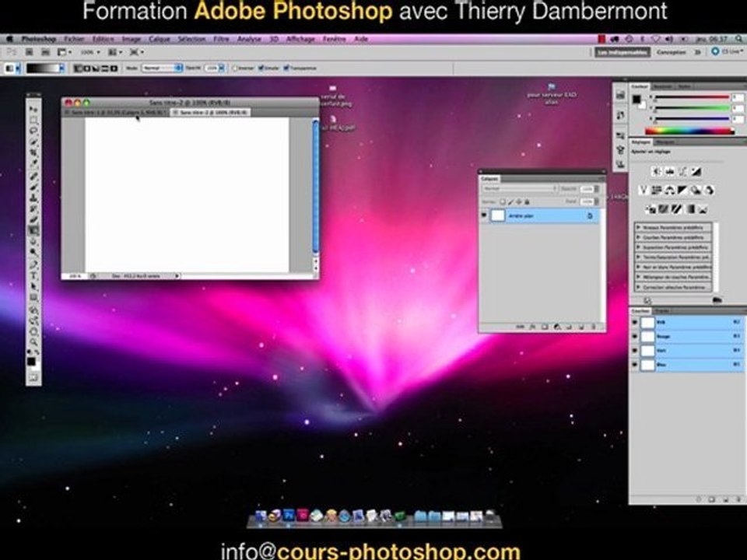Switch to the Tracés tab
Screen dimensions: 747x560
click(661, 311)
